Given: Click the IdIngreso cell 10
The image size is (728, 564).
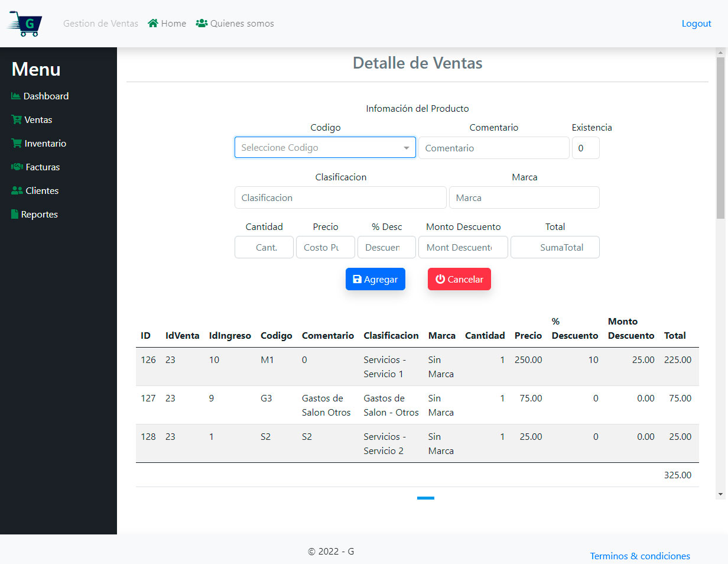Looking at the screenshot, I should pos(214,359).
